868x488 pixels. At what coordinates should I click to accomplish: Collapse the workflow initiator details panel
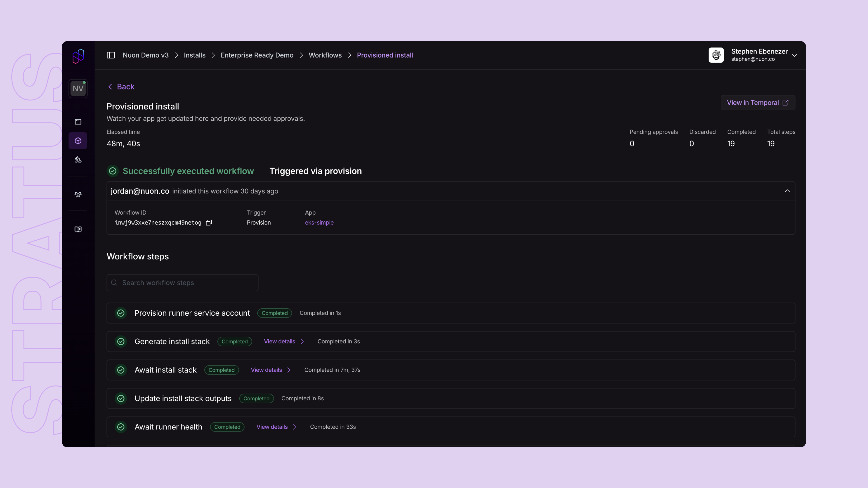pyautogui.click(x=787, y=191)
